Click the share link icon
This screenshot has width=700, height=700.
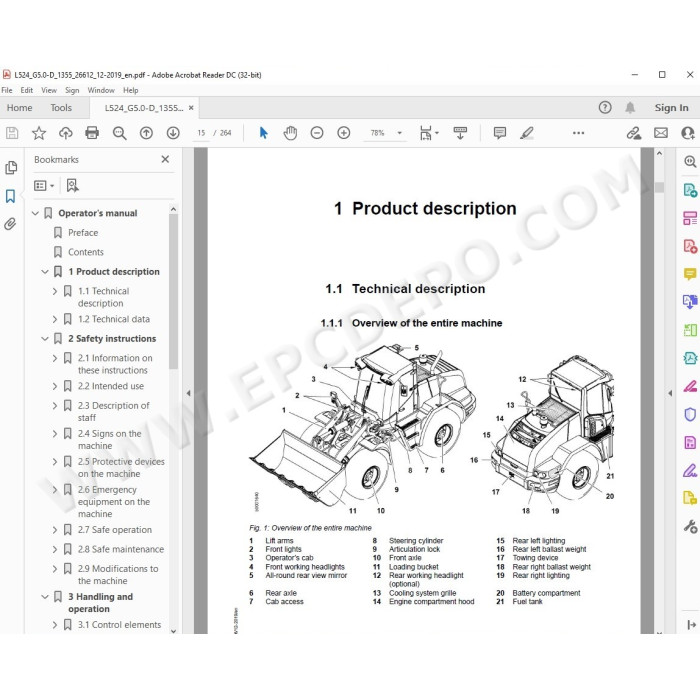click(633, 133)
